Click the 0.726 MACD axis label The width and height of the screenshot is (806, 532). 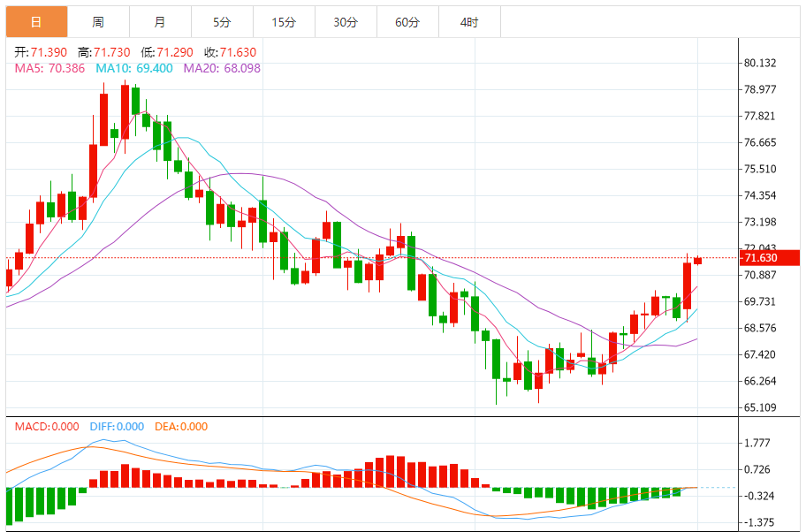[757, 469]
